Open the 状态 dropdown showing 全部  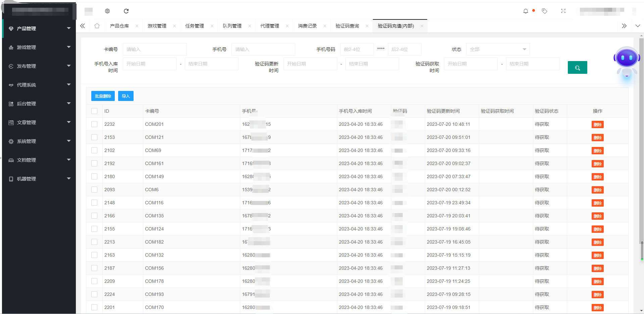pos(498,49)
